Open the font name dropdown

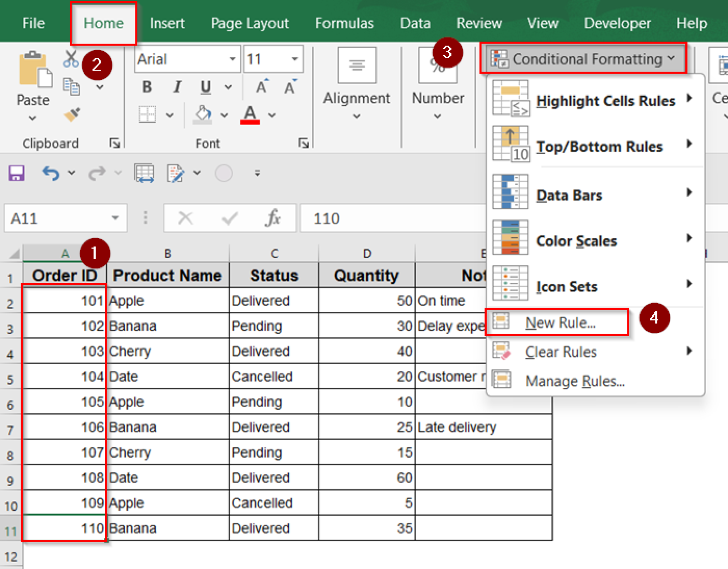(232, 59)
